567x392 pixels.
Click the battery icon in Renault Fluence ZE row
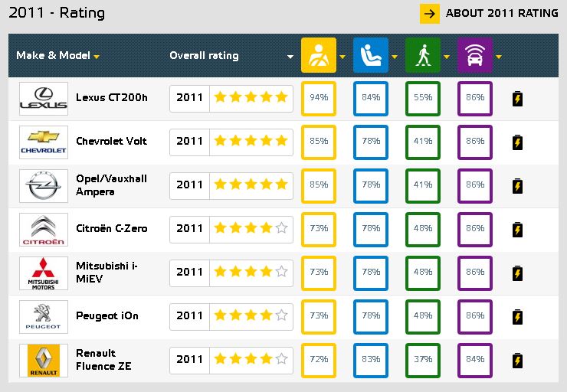pyautogui.click(x=517, y=361)
